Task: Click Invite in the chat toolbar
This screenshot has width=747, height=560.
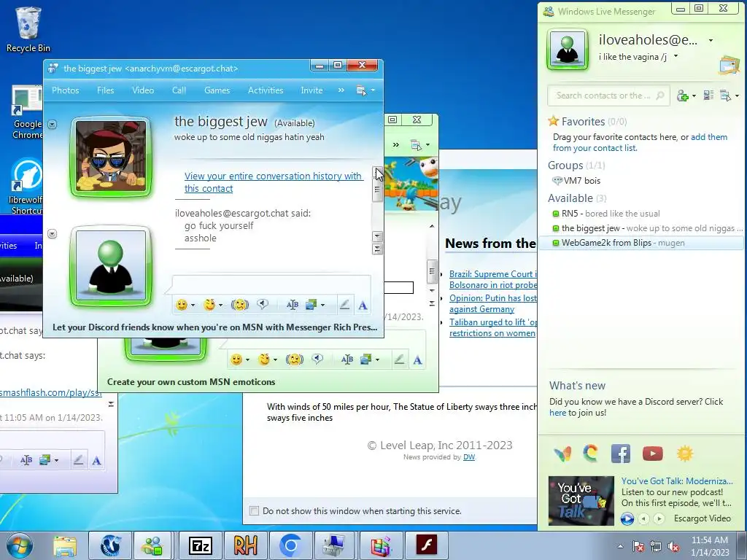Action: (x=311, y=90)
